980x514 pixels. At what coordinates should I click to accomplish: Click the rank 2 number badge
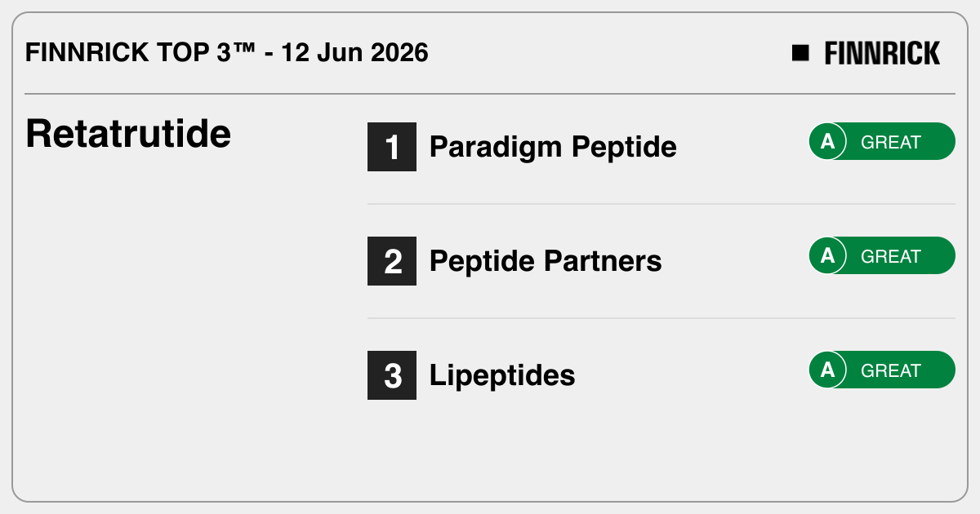pyautogui.click(x=392, y=261)
